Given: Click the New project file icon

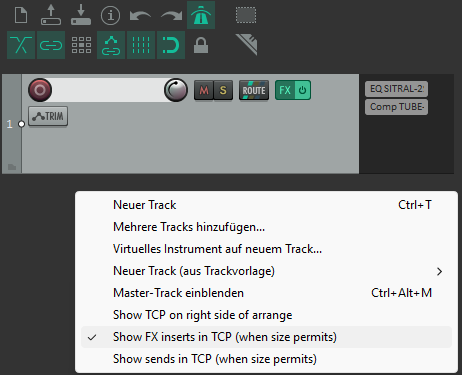Looking at the screenshot, I should point(21,15).
